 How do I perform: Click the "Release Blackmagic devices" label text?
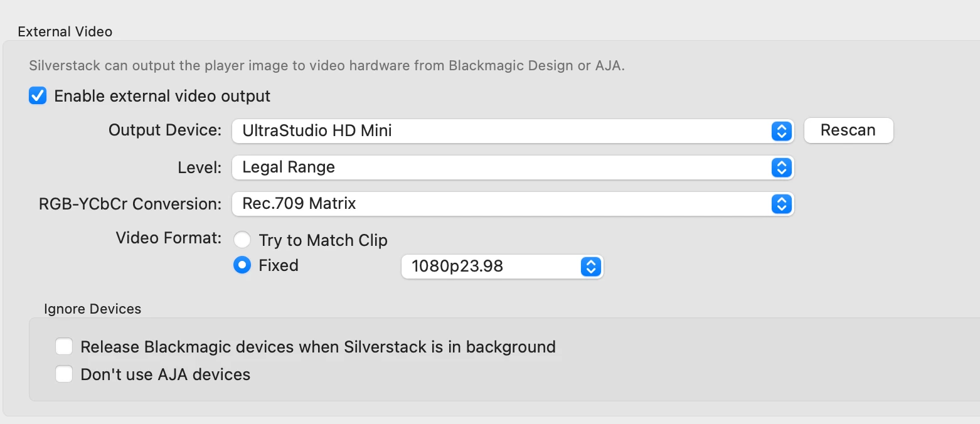coord(318,347)
